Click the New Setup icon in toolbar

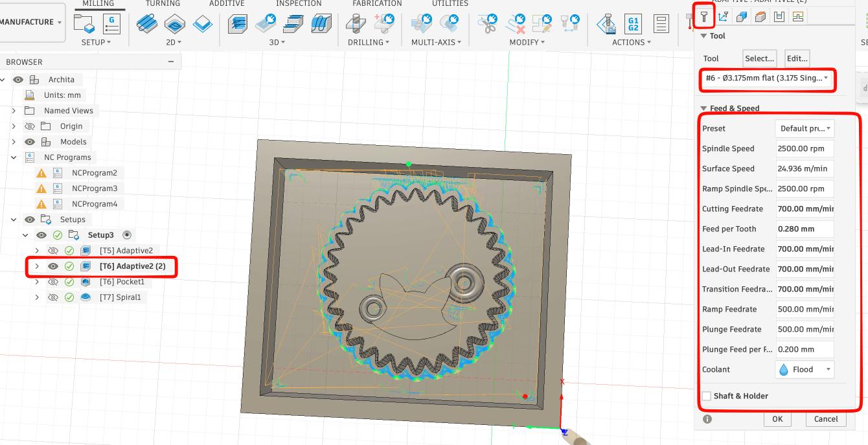click(84, 25)
